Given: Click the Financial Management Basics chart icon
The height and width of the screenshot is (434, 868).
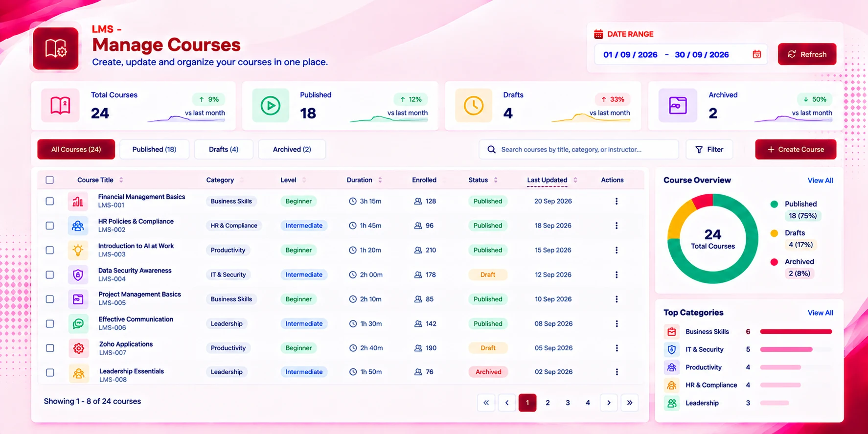Looking at the screenshot, I should coord(78,201).
